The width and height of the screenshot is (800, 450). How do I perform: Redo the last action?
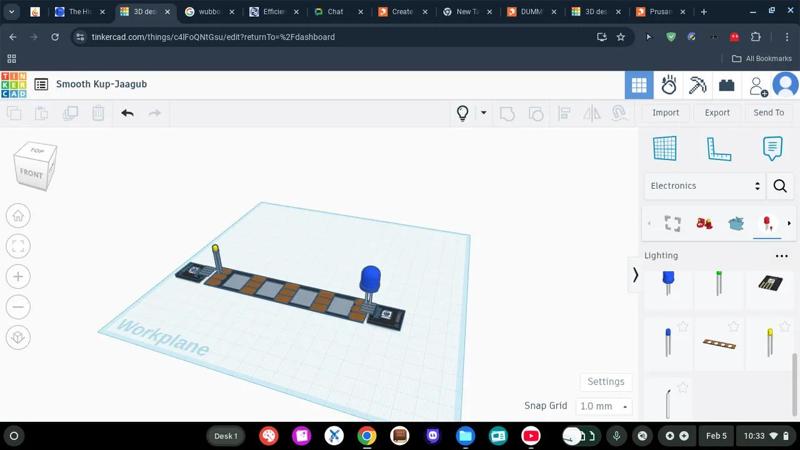point(155,113)
